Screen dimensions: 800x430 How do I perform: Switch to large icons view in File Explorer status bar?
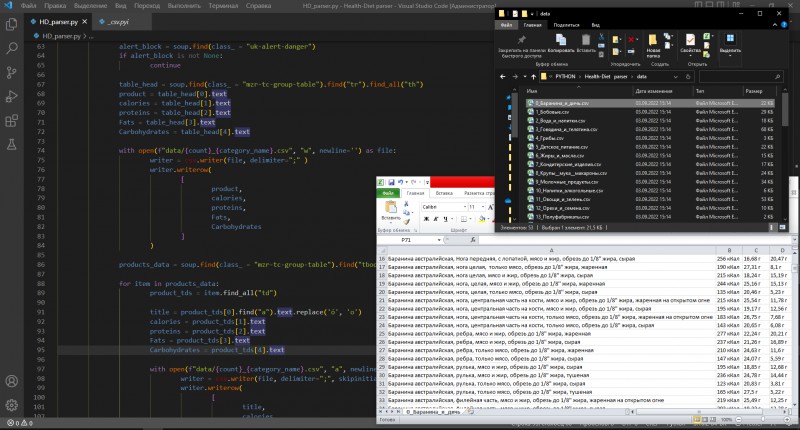click(x=782, y=227)
